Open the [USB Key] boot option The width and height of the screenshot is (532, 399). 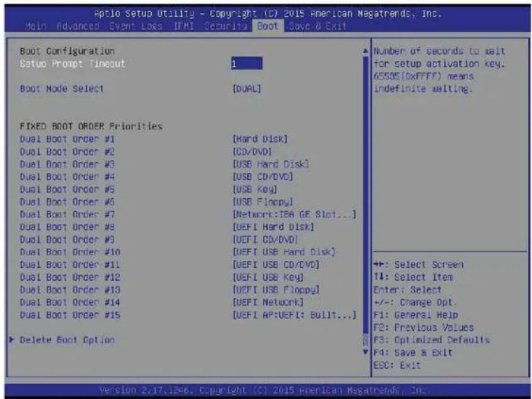pyautogui.click(x=255, y=189)
